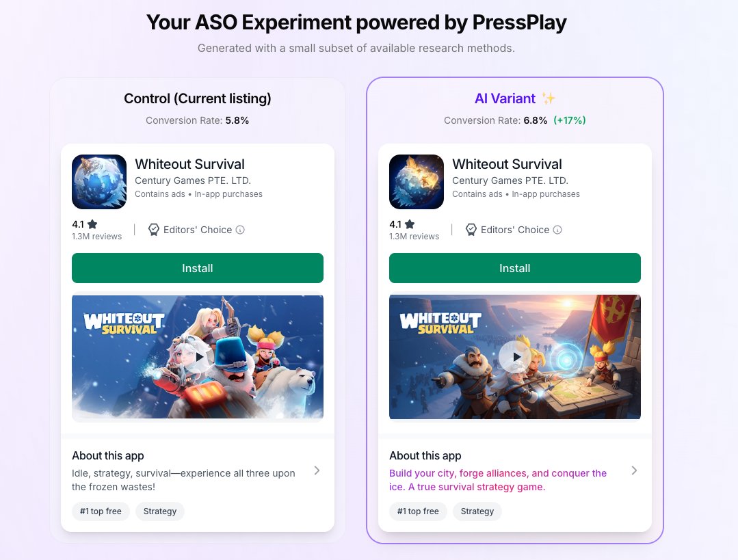
Task: Select the '#1 top free' tag in Control card
Action: (101, 511)
